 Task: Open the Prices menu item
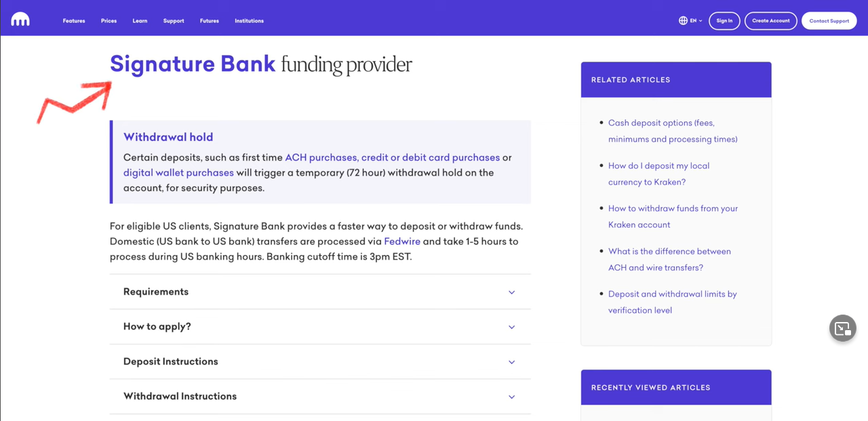coord(108,21)
